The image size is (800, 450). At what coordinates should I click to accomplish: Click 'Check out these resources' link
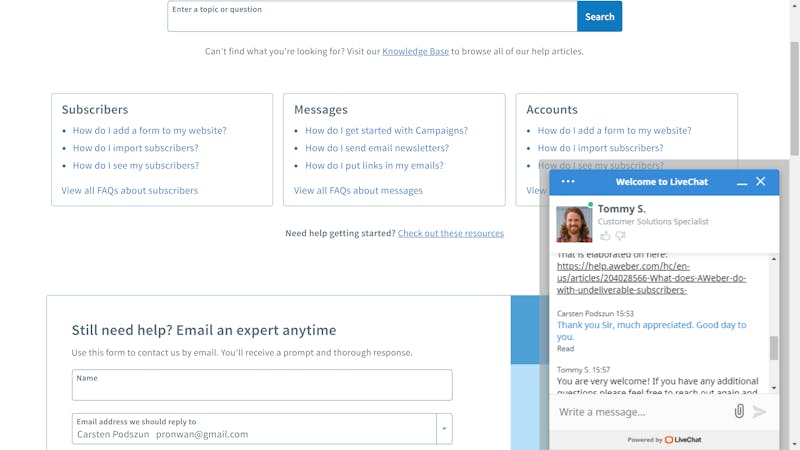click(x=451, y=233)
